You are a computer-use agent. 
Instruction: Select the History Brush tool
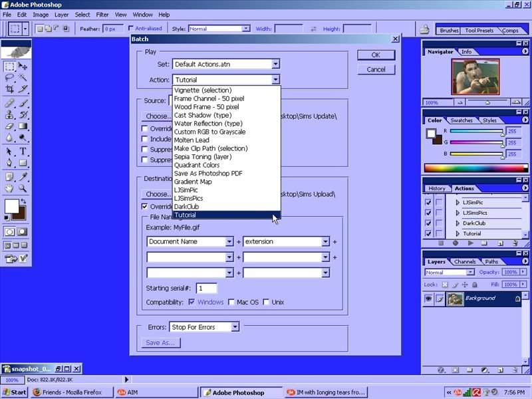[x=23, y=114]
